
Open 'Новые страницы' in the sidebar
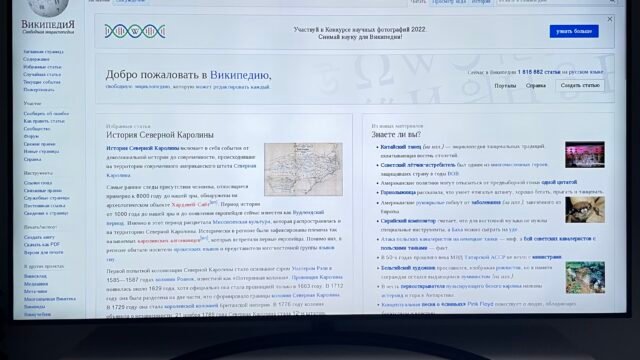pos(41,151)
